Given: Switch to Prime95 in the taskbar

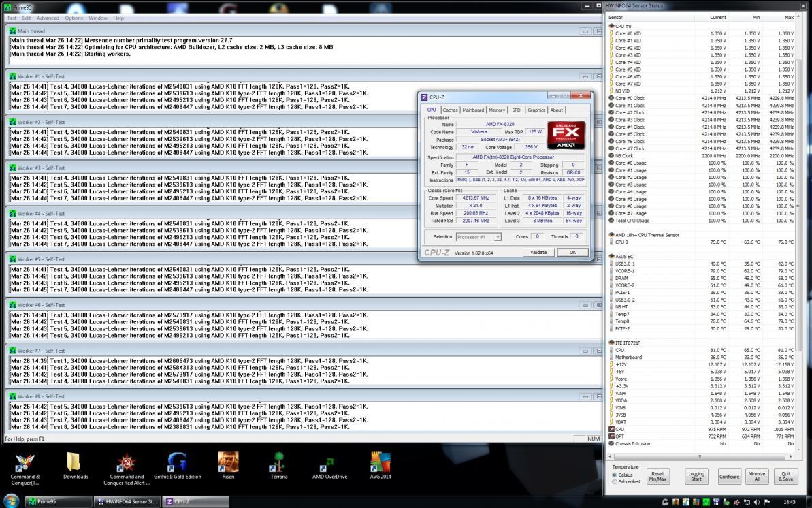Looking at the screenshot, I should point(58,501).
